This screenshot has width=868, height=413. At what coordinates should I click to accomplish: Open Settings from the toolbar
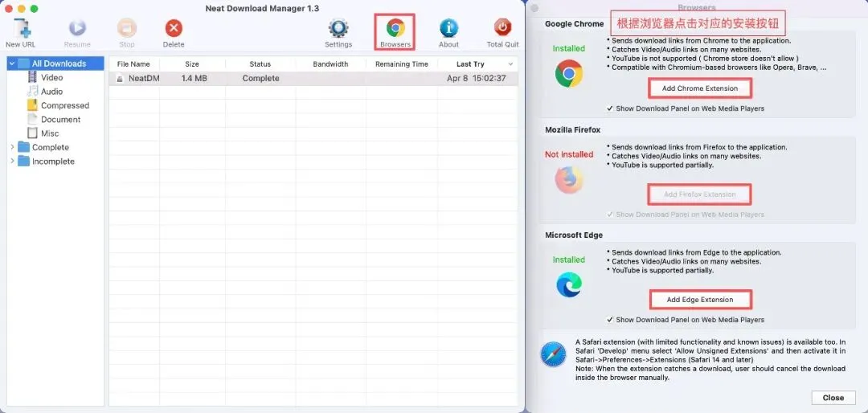click(338, 27)
